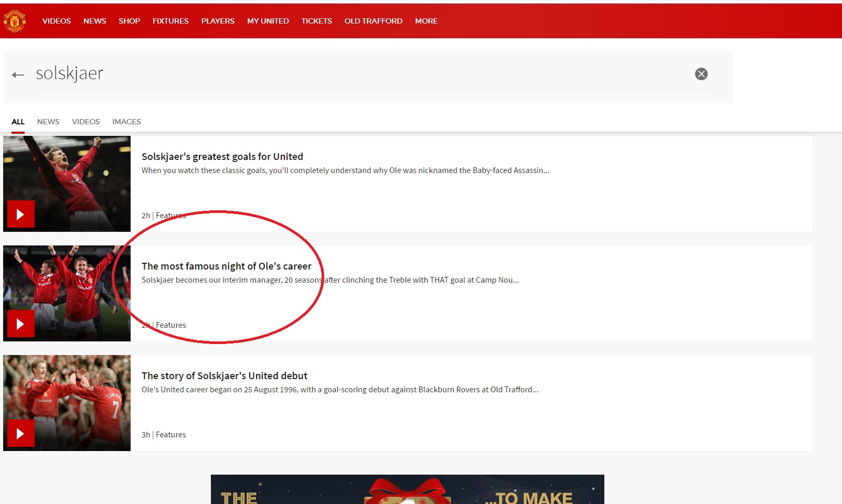
Task: Open the VIDEOS navigation menu item
Action: coord(56,21)
